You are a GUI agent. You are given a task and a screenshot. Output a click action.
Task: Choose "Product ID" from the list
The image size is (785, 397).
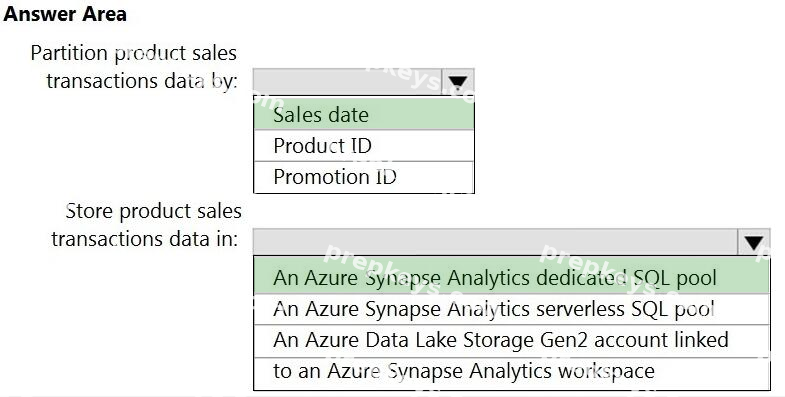tap(363, 146)
